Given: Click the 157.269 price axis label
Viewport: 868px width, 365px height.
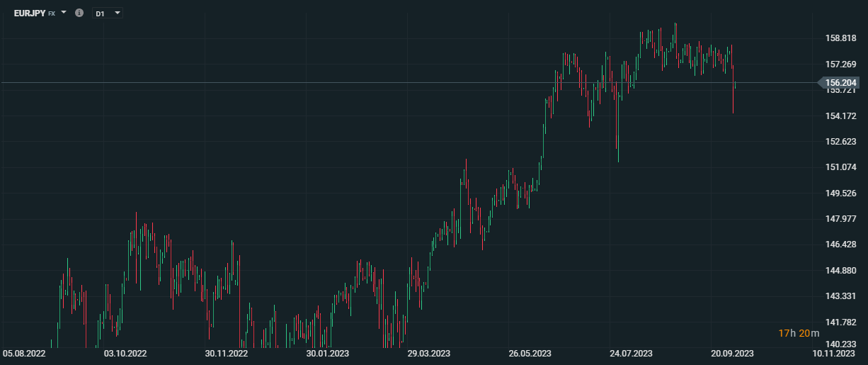Looking at the screenshot, I should pos(840,64).
